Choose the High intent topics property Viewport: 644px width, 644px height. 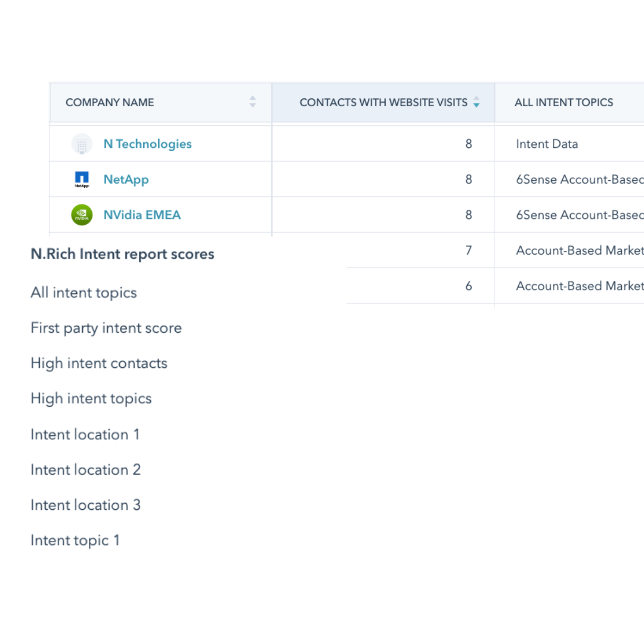pos(91,398)
